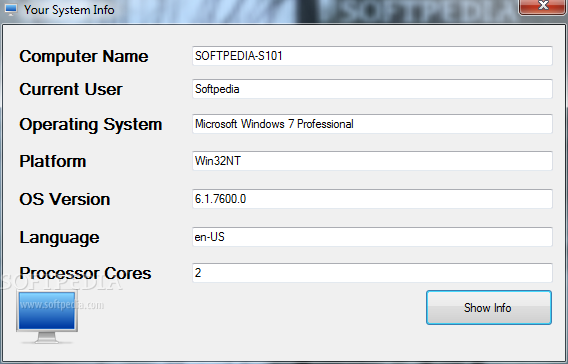Click the Platform field showing Win32NT

point(372,161)
